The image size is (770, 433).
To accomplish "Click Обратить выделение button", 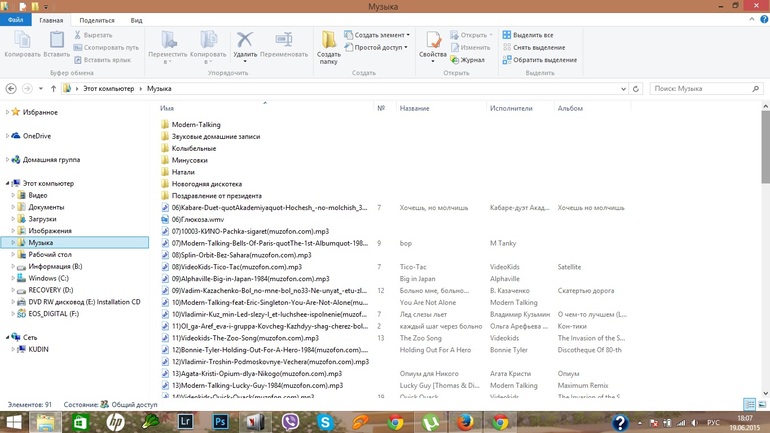I will click(543, 60).
